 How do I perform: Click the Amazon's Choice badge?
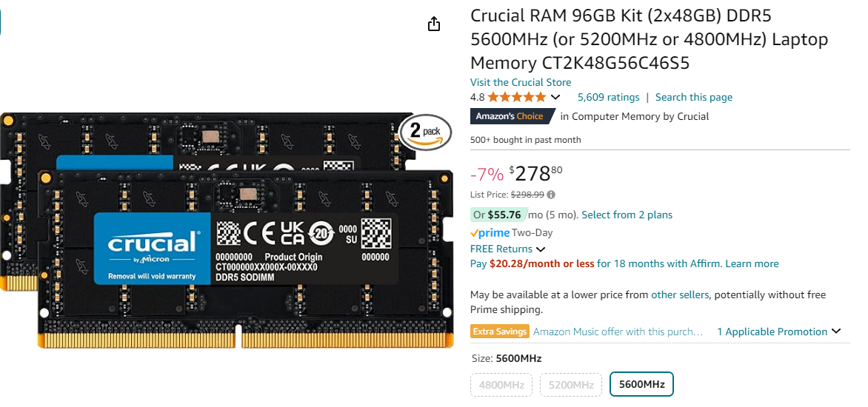[512, 116]
